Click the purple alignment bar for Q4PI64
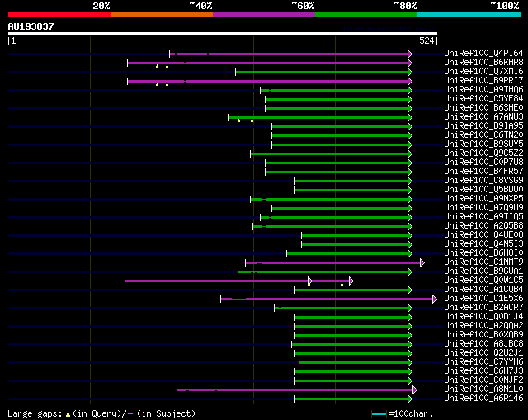This screenshot has width=528, height=420. point(289,54)
